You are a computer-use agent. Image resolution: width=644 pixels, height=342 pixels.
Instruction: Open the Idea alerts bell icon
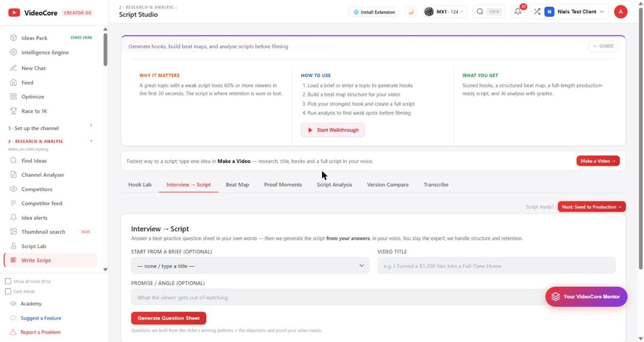pyautogui.click(x=13, y=218)
